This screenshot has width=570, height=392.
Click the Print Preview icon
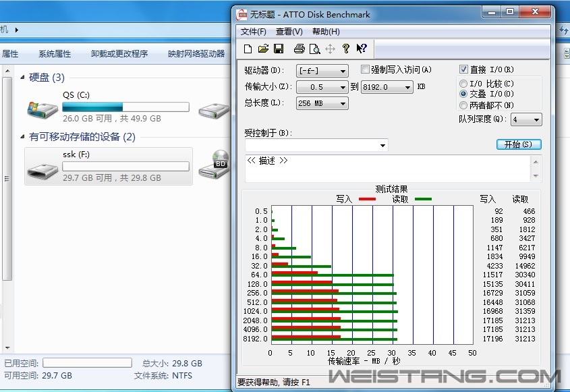click(x=314, y=49)
